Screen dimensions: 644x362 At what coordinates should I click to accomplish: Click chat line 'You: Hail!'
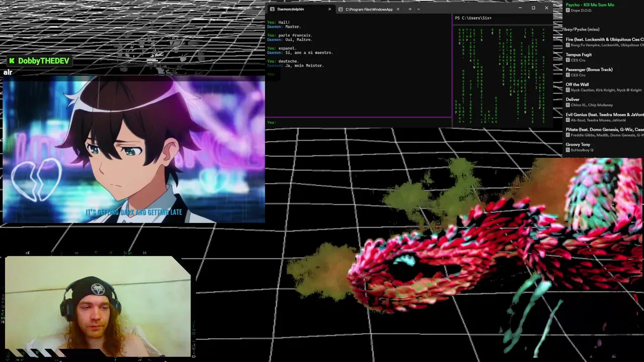coord(278,23)
